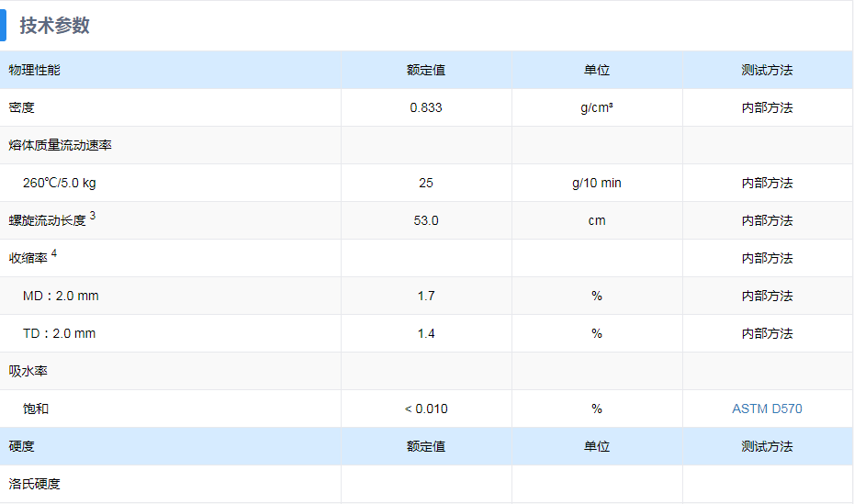Select the g/cm³ unit cell
The image size is (854, 504).
[597, 107]
